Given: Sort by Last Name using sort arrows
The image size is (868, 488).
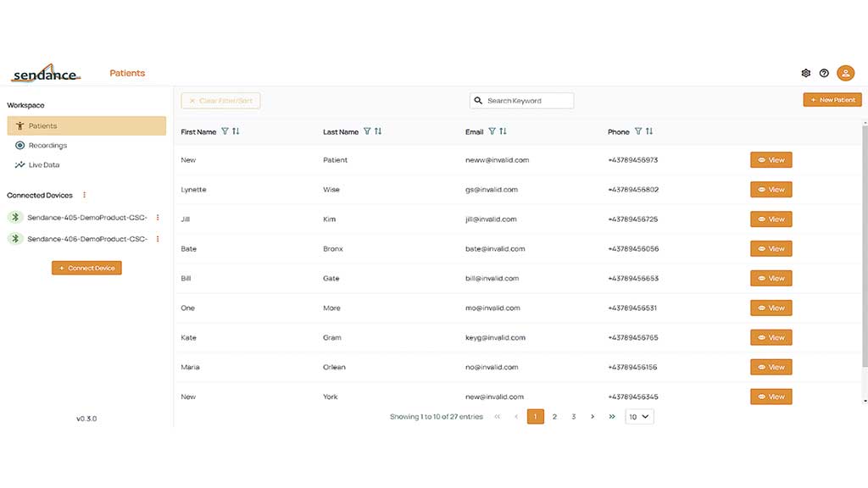Looking at the screenshot, I should click(378, 131).
